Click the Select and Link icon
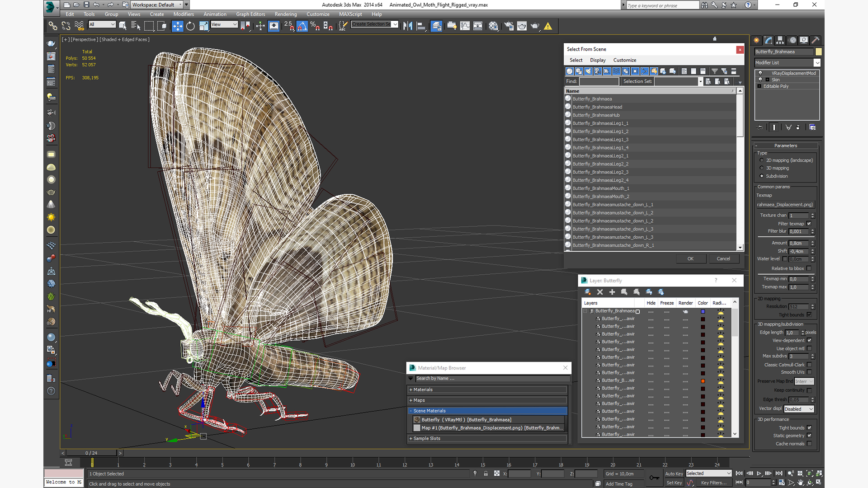Viewport: 868px width, 488px height. tap(53, 26)
